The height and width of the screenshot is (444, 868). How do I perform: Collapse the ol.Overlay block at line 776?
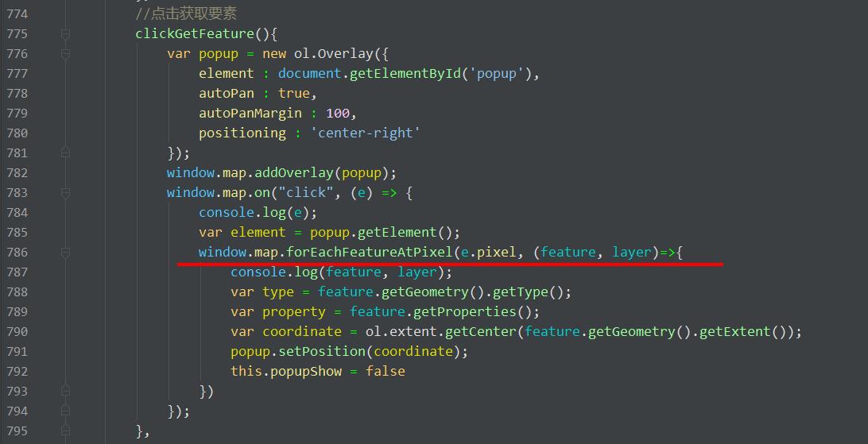[x=65, y=54]
